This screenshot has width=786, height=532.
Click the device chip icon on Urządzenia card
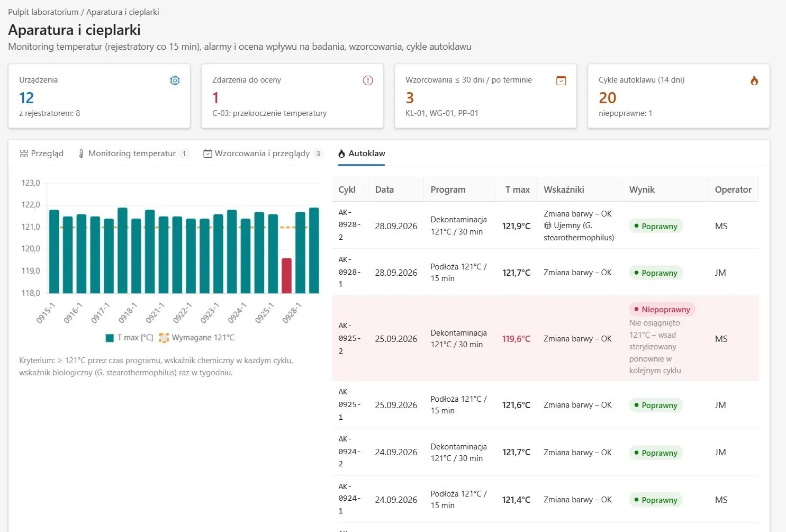[x=175, y=80]
